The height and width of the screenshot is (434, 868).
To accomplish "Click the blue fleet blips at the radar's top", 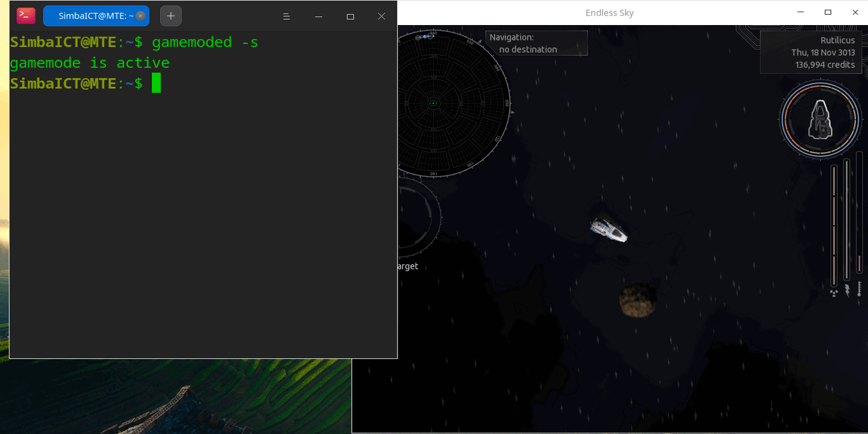I will (424, 37).
